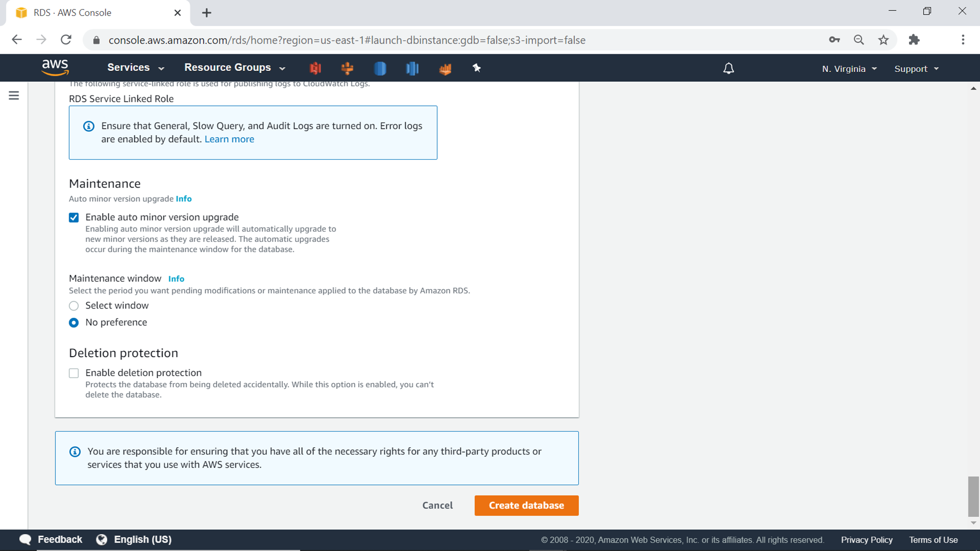980x551 pixels.
Task: Click the AWS logo home icon
Action: [x=55, y=68]
